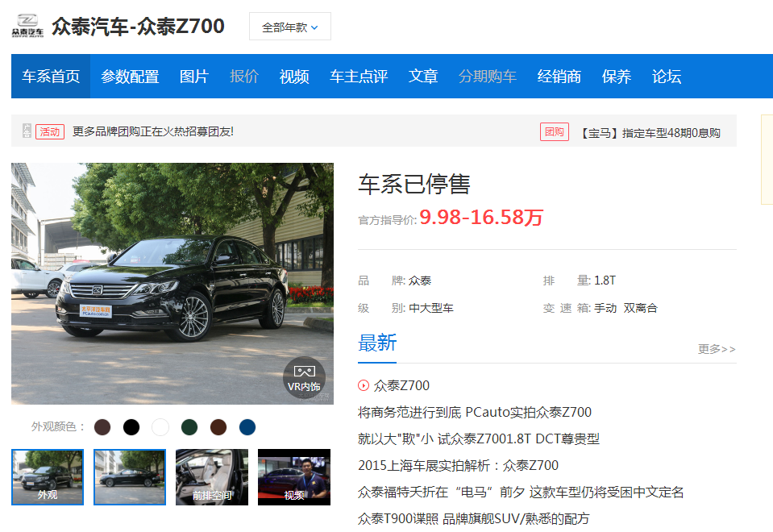Viewport: 773px width, 532px height.
Task: Open article 将商务范进行到底 PCauto实拍众泰Z700
Action: pos(475,412)
